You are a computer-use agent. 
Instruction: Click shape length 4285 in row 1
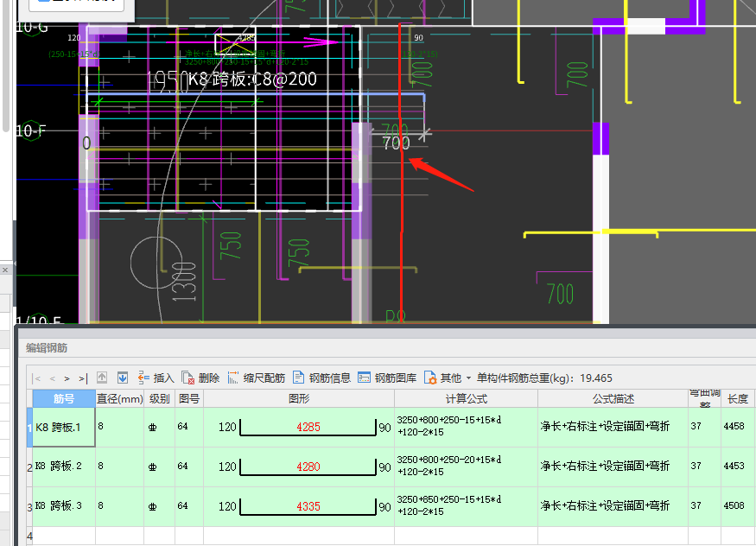click(x=308, y=427)
